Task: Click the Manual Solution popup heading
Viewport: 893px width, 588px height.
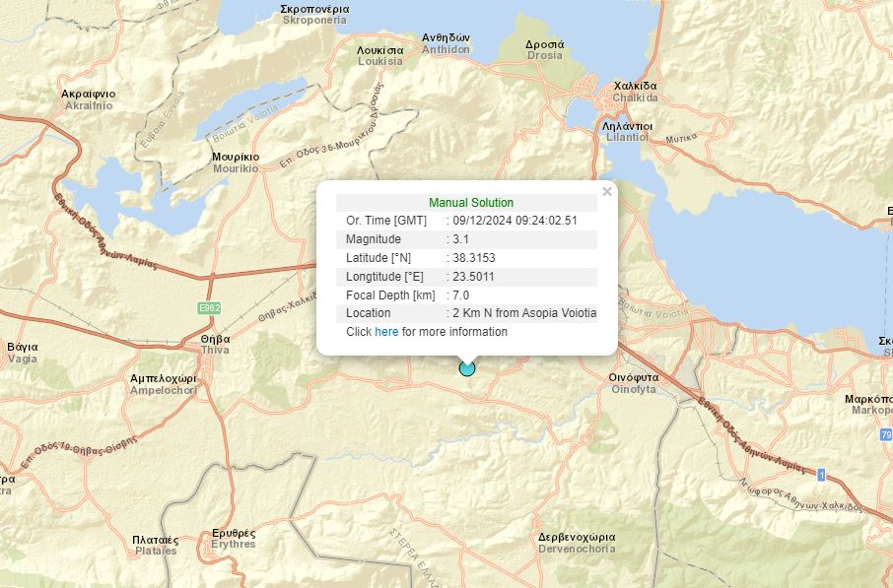Action: [x=470, y=203]
